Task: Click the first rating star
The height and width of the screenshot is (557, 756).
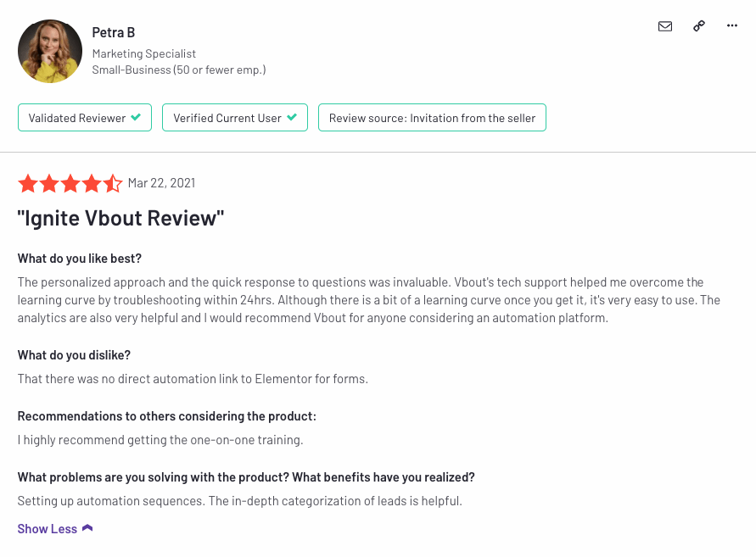Action: tap(28, 183)
